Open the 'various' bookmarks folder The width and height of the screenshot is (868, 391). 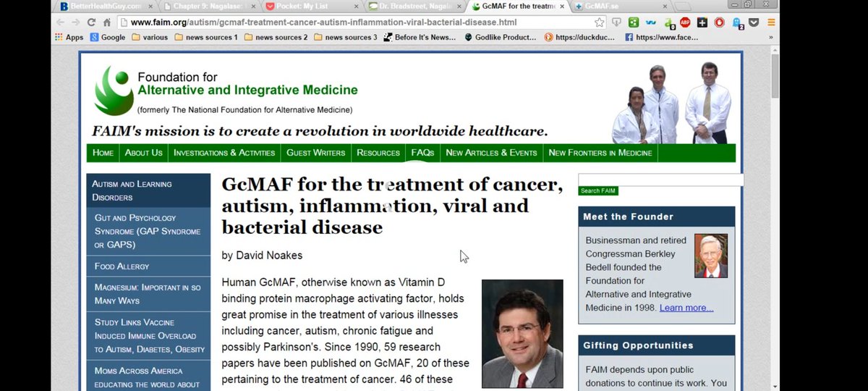(x=150, y=37)
